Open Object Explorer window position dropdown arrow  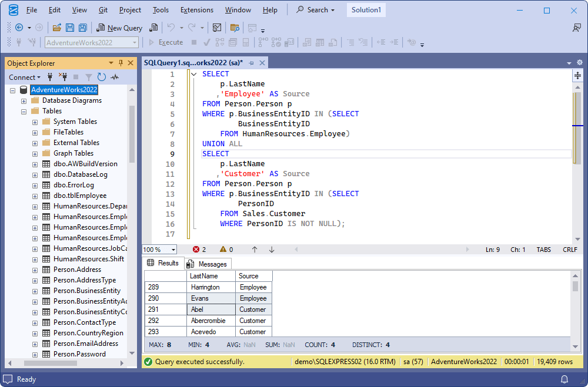tap(111, 63)
